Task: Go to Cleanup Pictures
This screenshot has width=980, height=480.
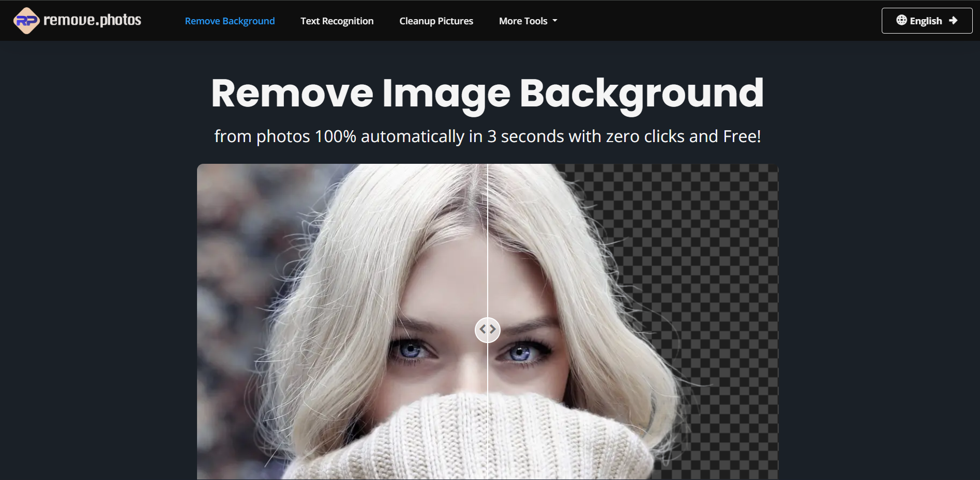Action: [x=436, y=21]
